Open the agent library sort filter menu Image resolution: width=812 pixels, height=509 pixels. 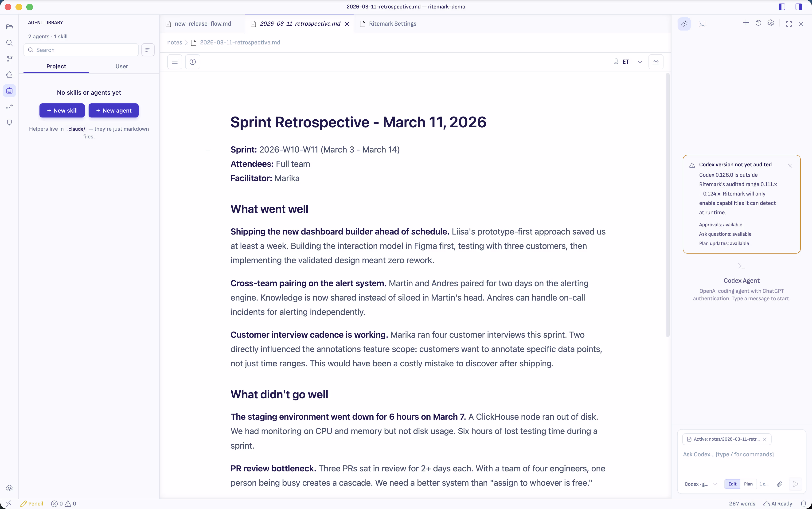(148, 50)
